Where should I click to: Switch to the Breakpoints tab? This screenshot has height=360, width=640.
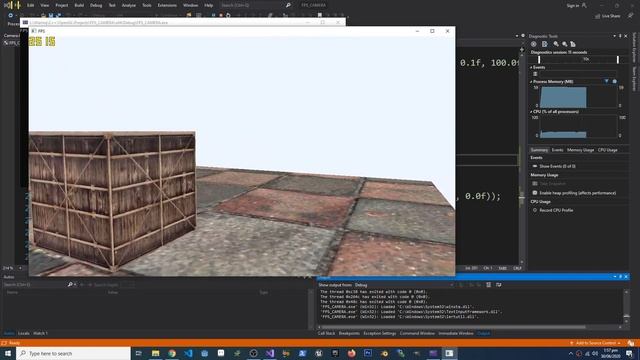click(x=349, y=333)
